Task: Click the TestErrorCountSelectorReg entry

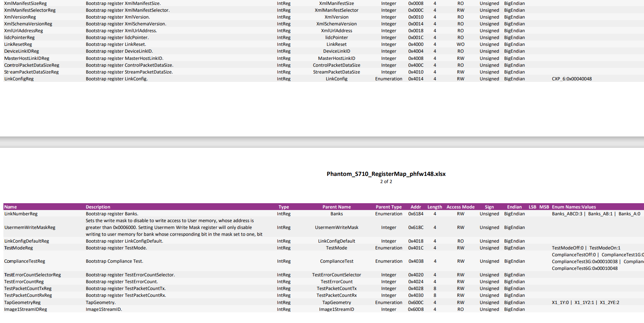Action: 33,275
